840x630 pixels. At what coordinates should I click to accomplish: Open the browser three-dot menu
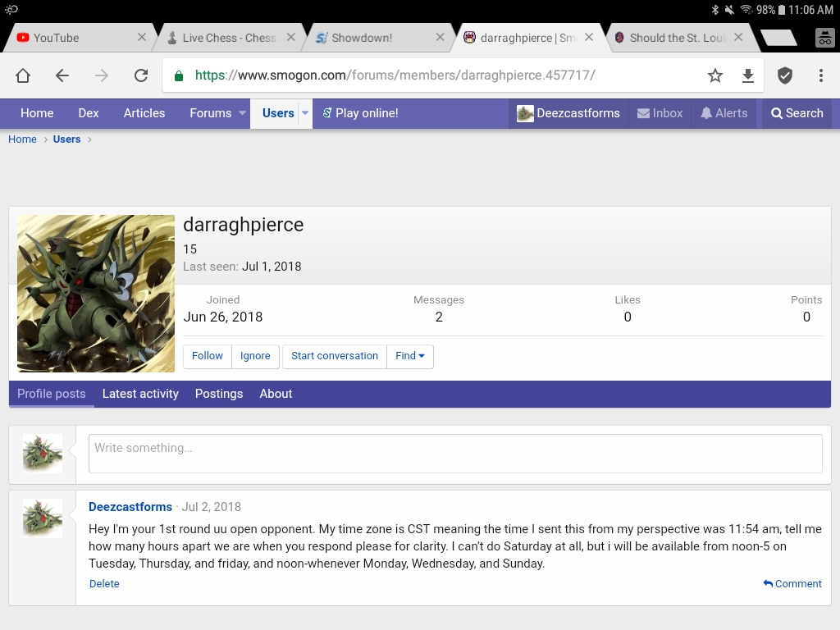[x=820, y=75]
